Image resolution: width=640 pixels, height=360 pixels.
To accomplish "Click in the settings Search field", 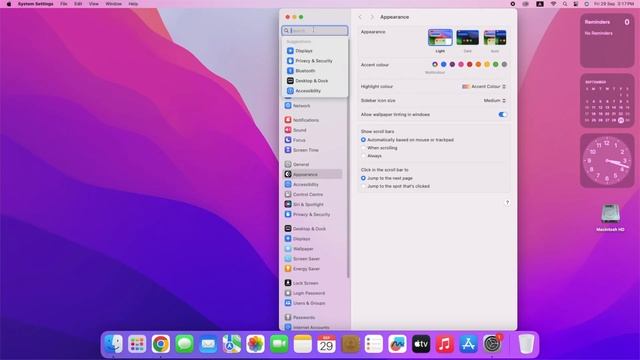I will click(x=315, y=31).
